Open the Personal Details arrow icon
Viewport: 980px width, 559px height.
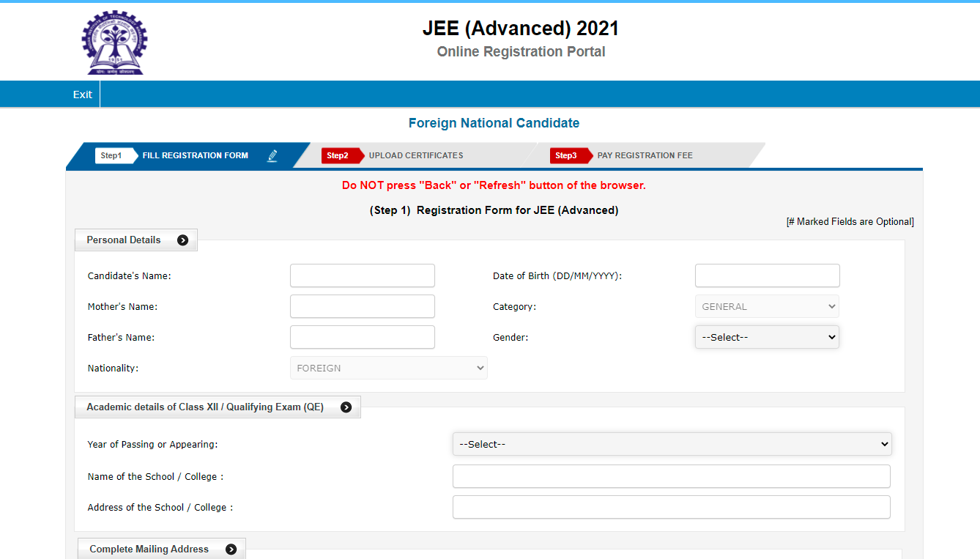point(182,240)
